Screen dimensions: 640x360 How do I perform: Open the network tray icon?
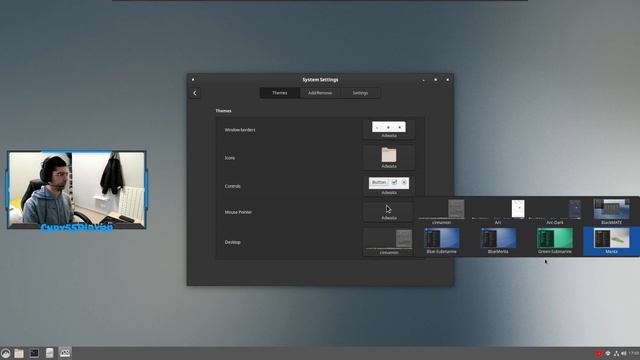click(616, 353)
